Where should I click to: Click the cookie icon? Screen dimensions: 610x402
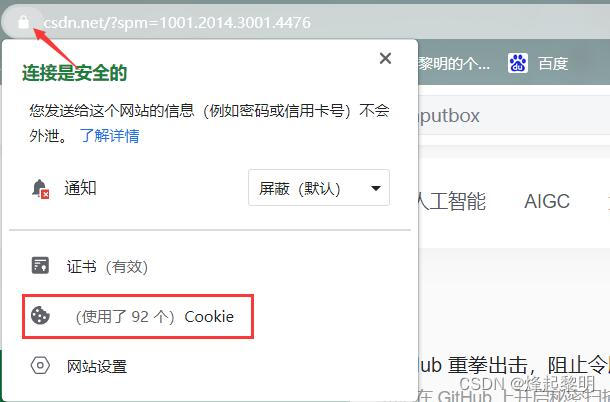tap(40, 315)
